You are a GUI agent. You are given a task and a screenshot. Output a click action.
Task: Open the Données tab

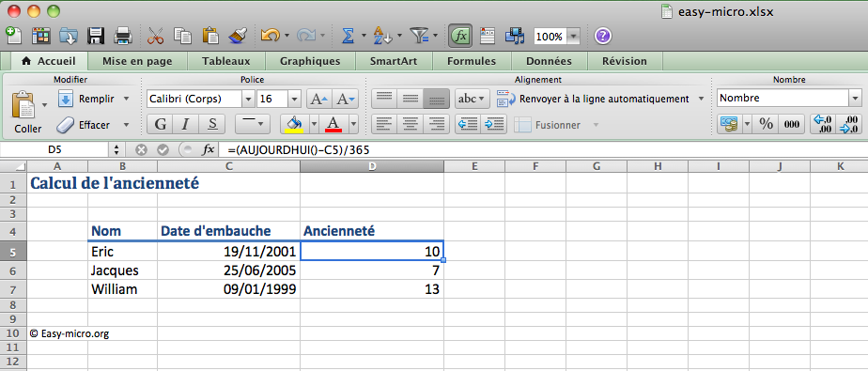click(549, 61)
